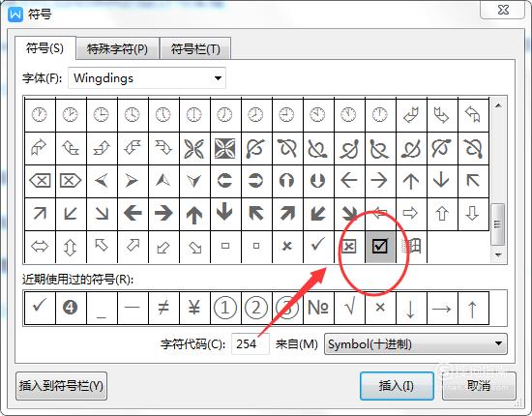Pick the small cross mark symbol in grid
This screenshot has height=416, width=532.
tap(287, 246)
